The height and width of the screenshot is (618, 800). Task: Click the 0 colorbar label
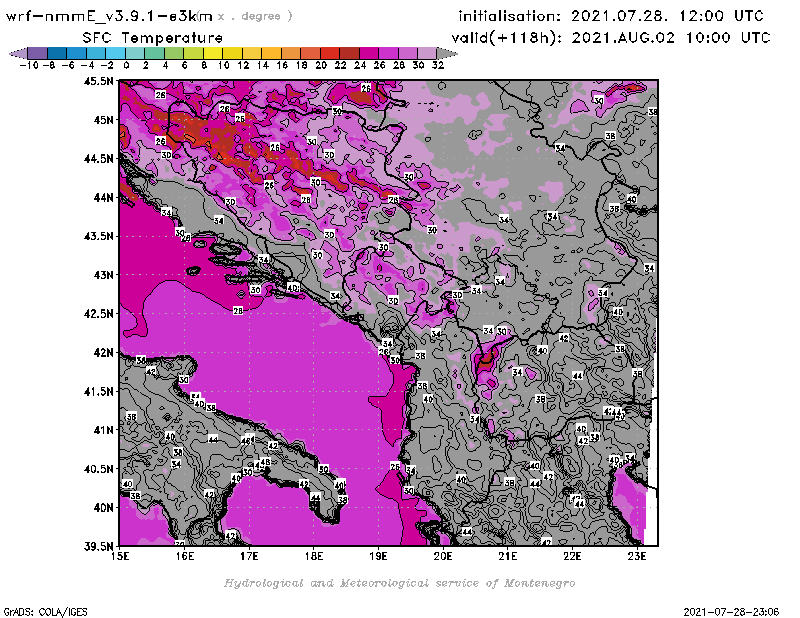click(126, 66)
